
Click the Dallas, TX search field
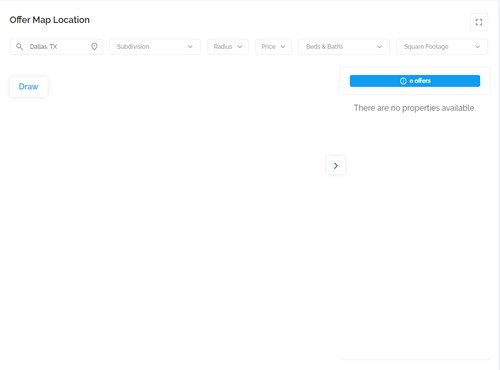[56, 47]
